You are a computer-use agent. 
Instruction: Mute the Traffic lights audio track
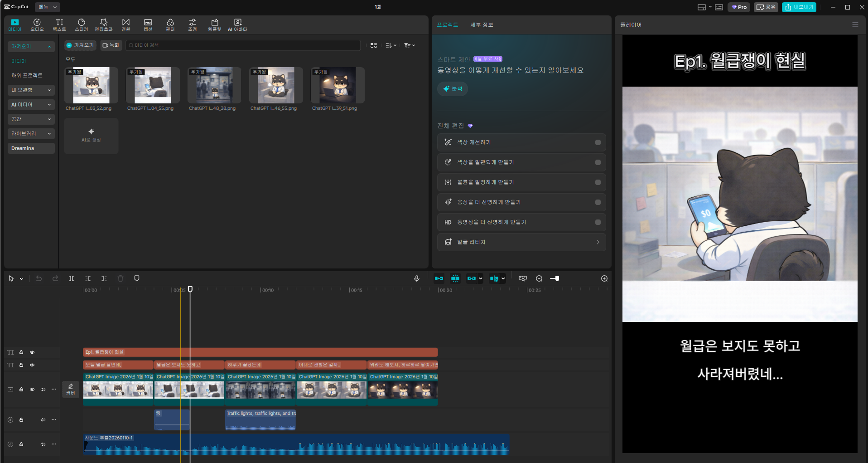(x=43, y=420)
